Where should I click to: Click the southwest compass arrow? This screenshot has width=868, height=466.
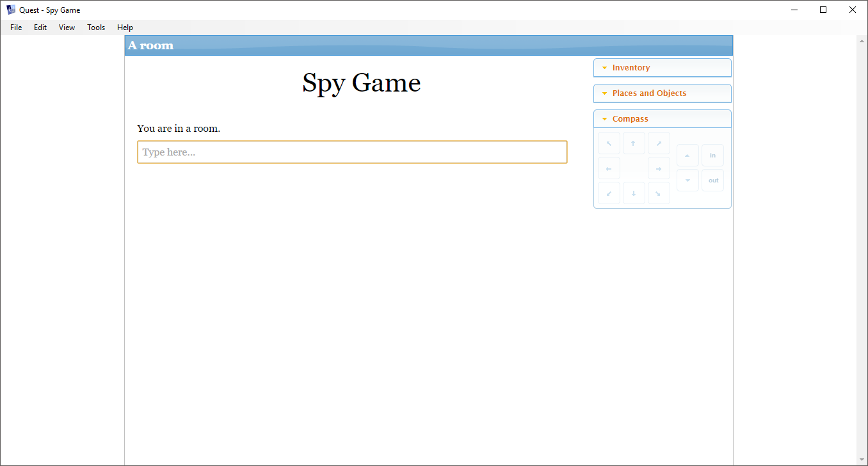pos(609,193)
